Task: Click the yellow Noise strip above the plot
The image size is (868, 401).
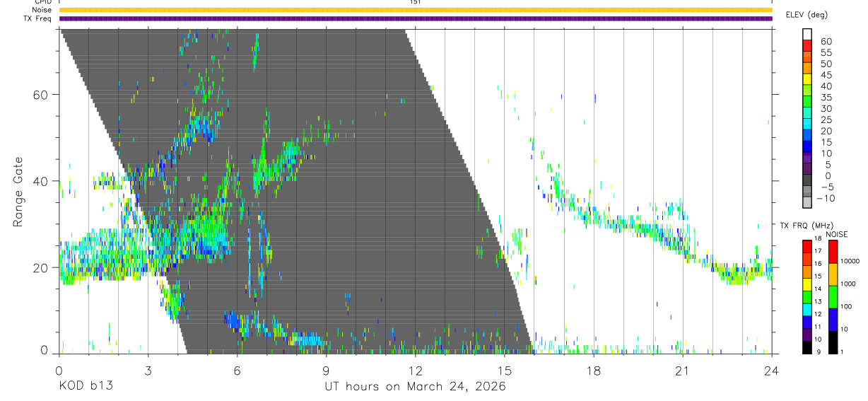Action: pos(416,10)
